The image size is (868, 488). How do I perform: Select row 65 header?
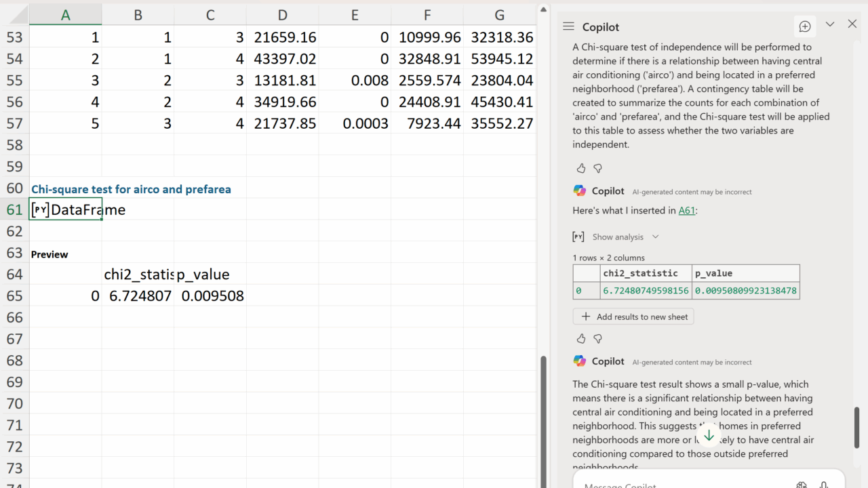tap(14, 296)
